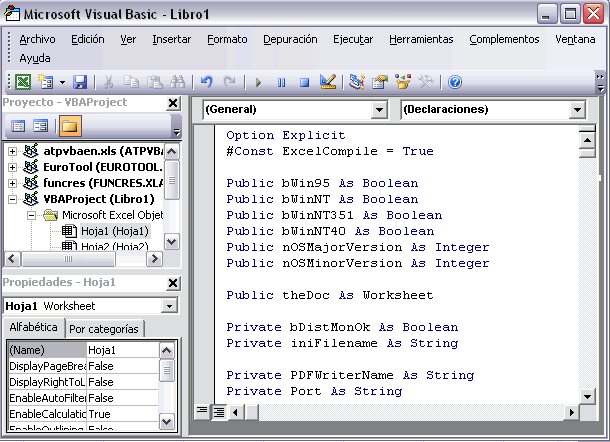
Task: Click the (Name) property value Hoja1
Action: (x=123, y=350)
